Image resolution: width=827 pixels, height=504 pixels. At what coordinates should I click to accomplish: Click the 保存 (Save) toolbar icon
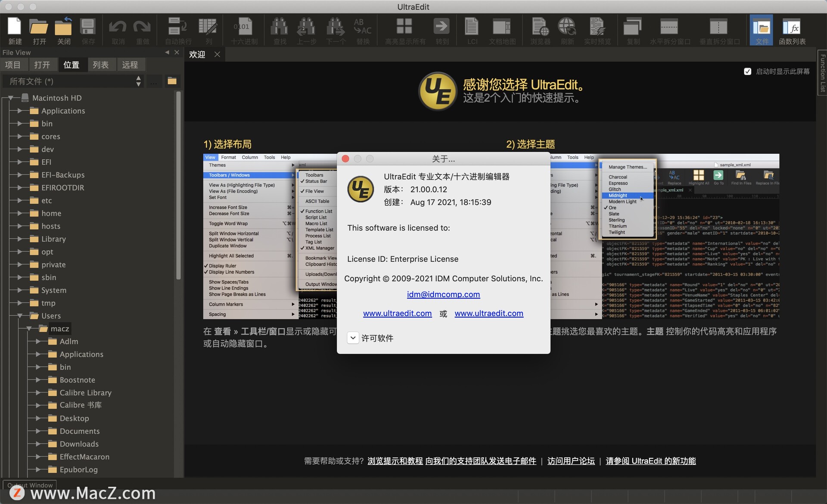pos(88,30)
